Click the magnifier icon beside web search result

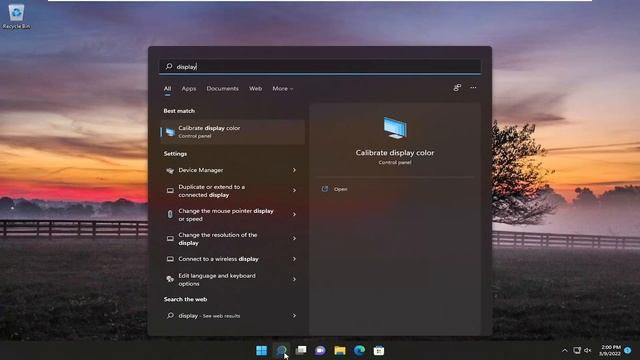tap(170, 316)
